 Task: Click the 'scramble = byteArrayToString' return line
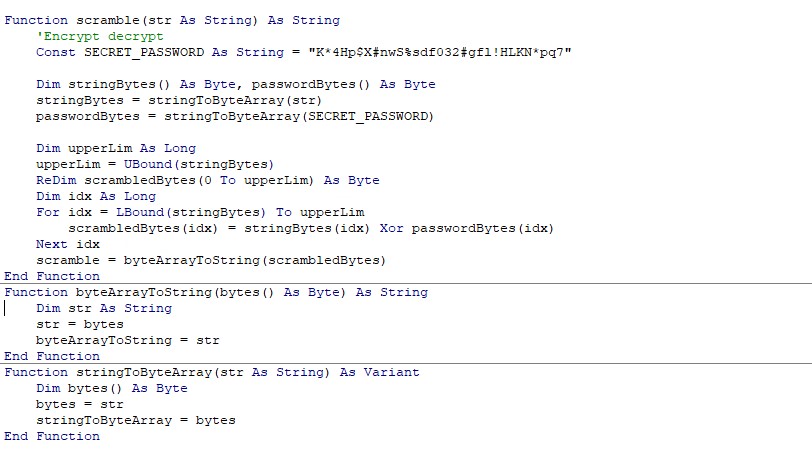tap(211, 261)
